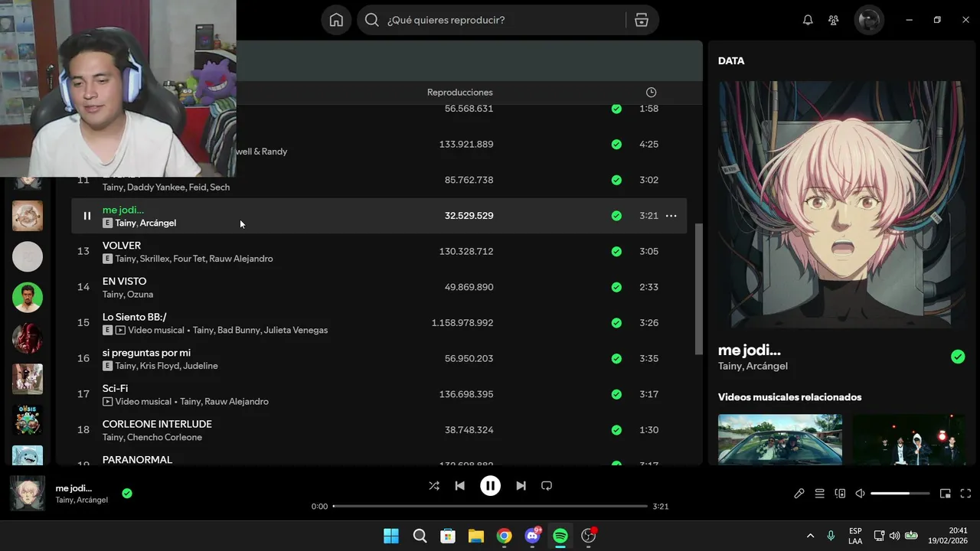Toggle saved checkmark on Sci-Fi row

[616, 394]
